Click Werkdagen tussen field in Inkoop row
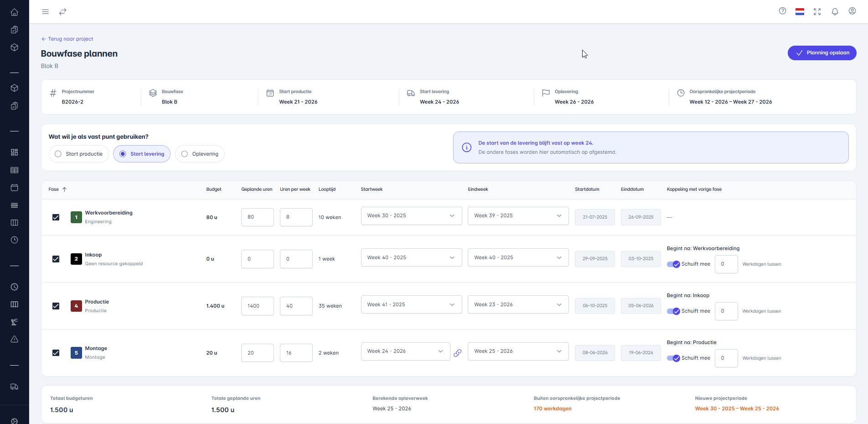This screenshot has width=868, height=424. click(726, 264)
